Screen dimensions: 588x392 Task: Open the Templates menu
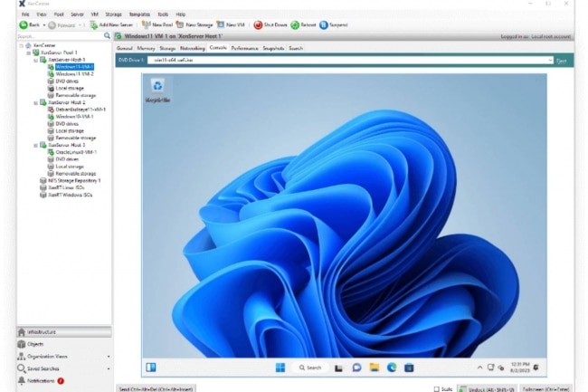click(139, 14)
